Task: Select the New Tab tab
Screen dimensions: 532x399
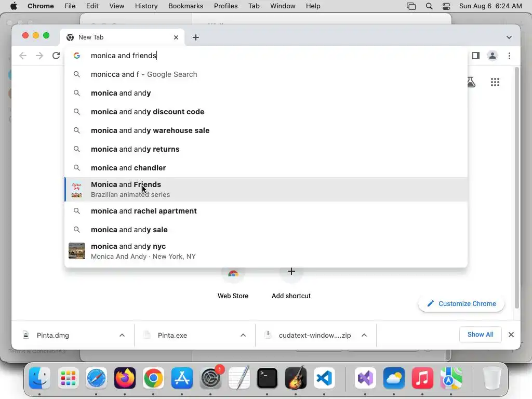Action: coord(122,37)
